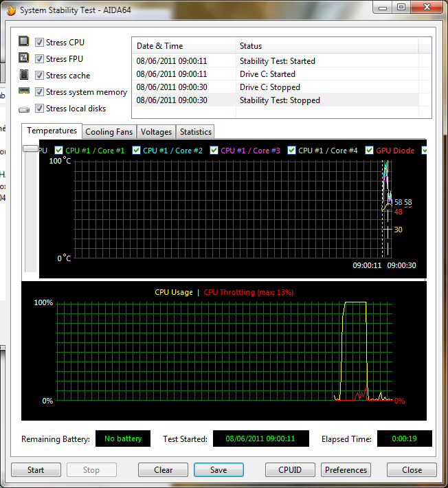The width and height of the screenshot is (448, 488).
Task: Select the 'Drive C: Started' log row
Action: (x=276, y=74)
